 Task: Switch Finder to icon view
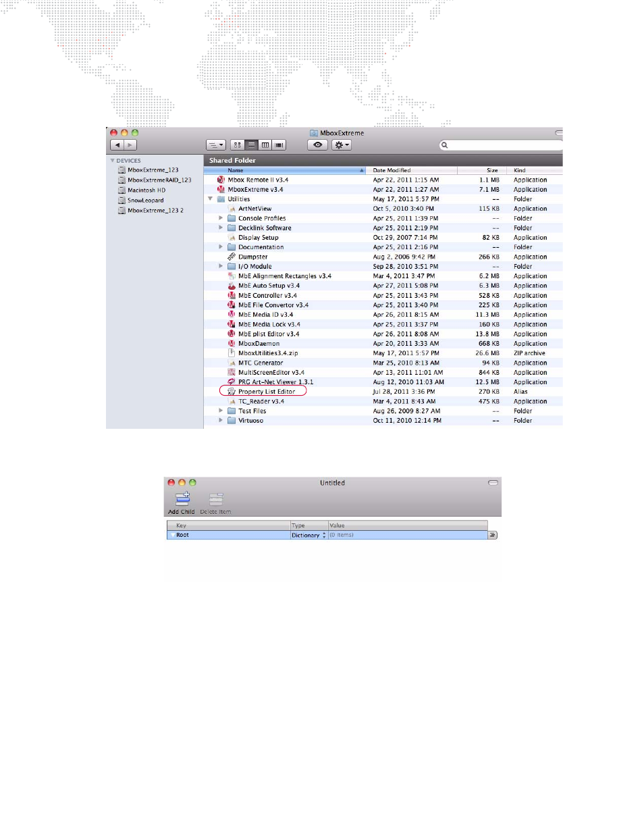click(237, 145)
